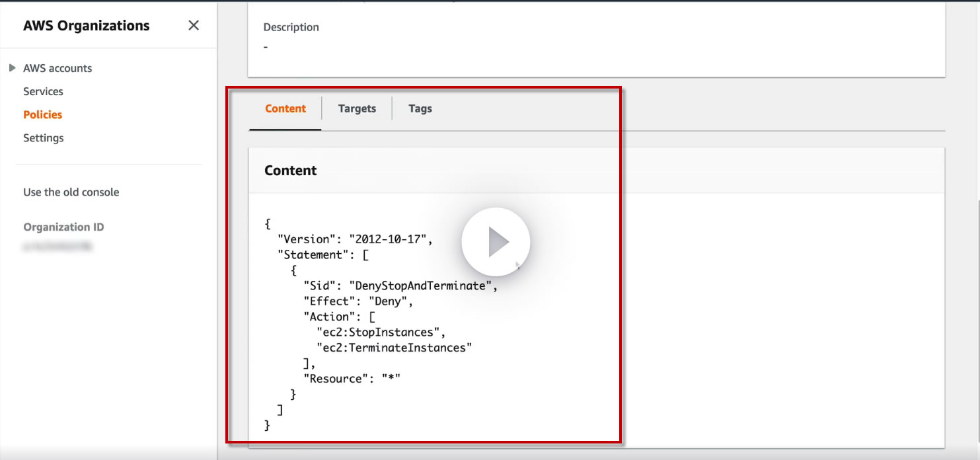Viewport: 980px width, 460px height.
Task: Switch to the Tags tab
Action: pos(420,108)
